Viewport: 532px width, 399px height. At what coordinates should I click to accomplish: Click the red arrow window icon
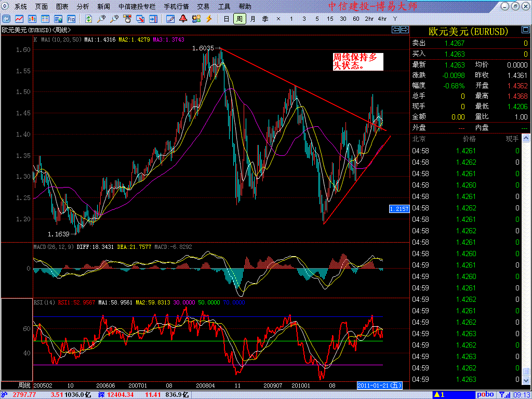pyautogui.click(x=140, y=19)
